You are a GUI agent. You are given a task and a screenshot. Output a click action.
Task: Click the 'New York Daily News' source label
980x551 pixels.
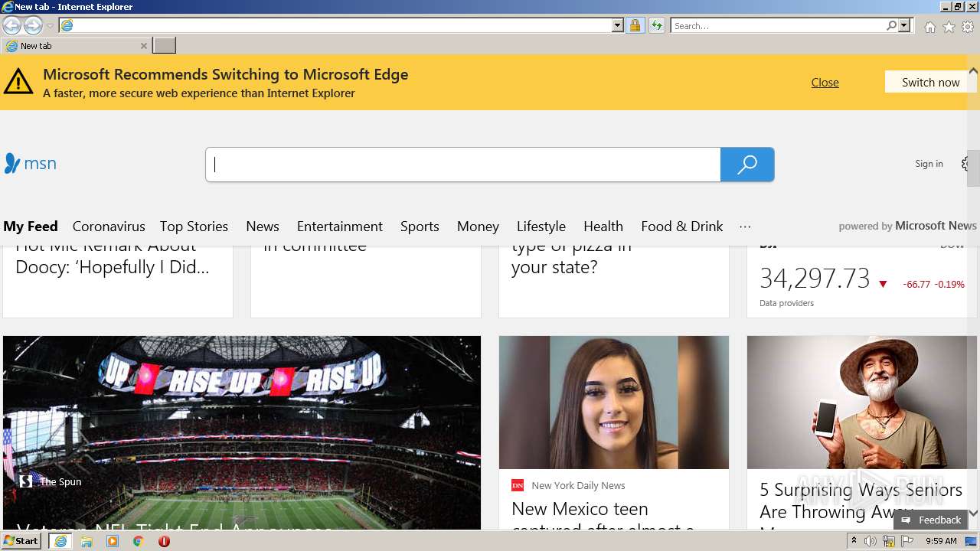(578, 485)
